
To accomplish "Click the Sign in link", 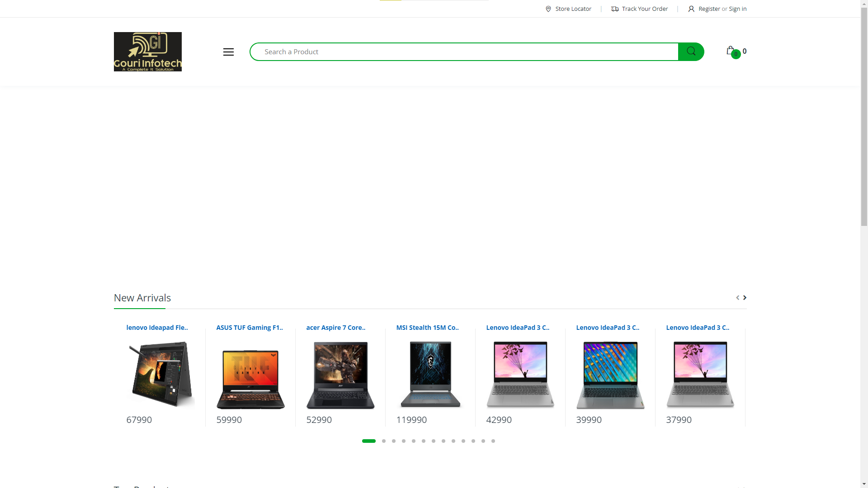I will click(738, 9).
